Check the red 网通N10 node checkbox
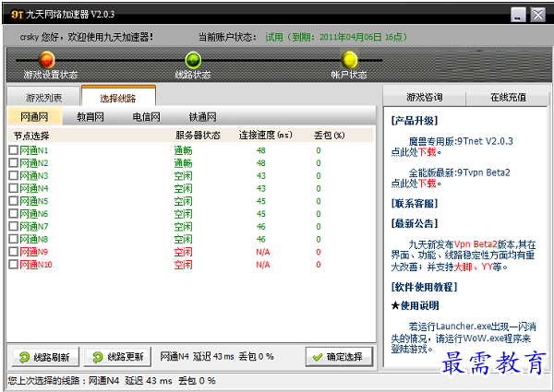This screenshot has width=554, height=392. tap(14, 265)
